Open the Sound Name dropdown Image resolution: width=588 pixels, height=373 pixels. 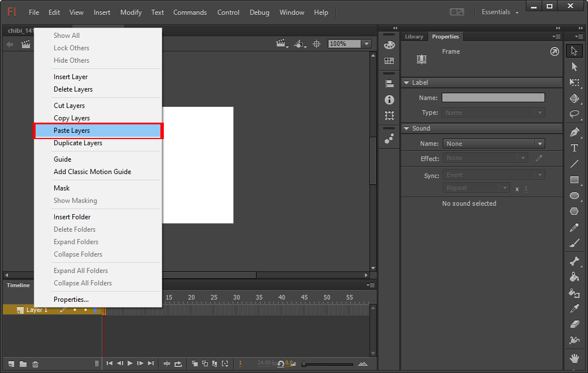(494, 144)
